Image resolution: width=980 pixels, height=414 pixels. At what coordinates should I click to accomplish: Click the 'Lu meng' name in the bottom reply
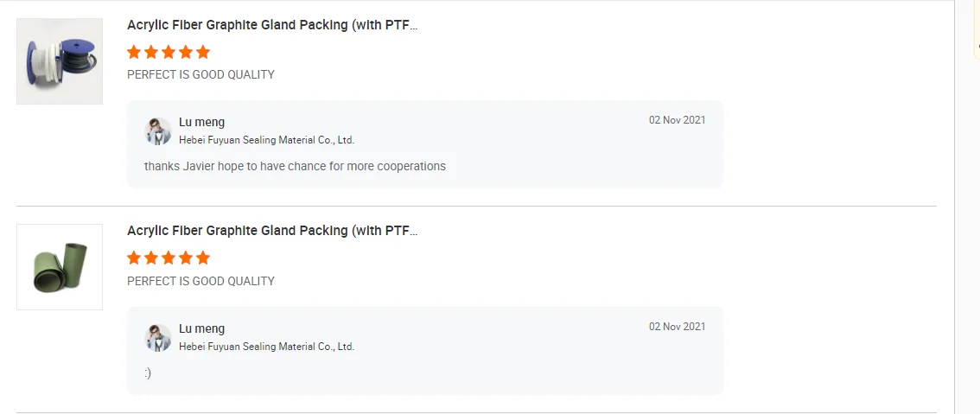(x=201, y=329)
